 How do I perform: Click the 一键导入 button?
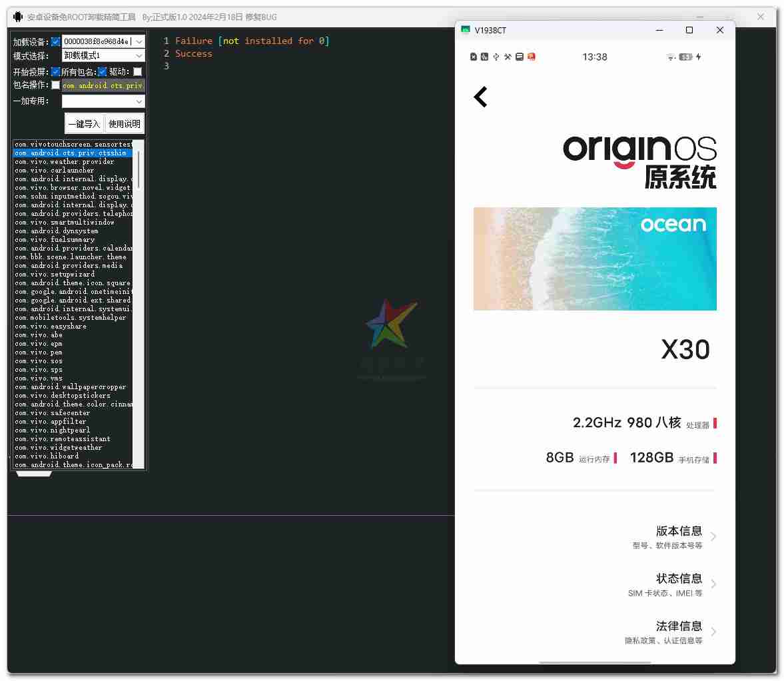pyautogui.click(x=84, y=124)
